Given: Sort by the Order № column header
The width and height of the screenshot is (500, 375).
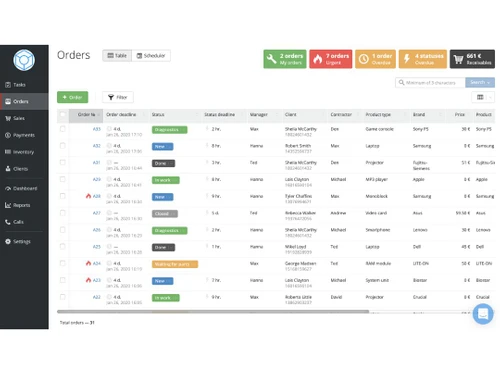Looking at the screenshot, I should click(86, 115).
